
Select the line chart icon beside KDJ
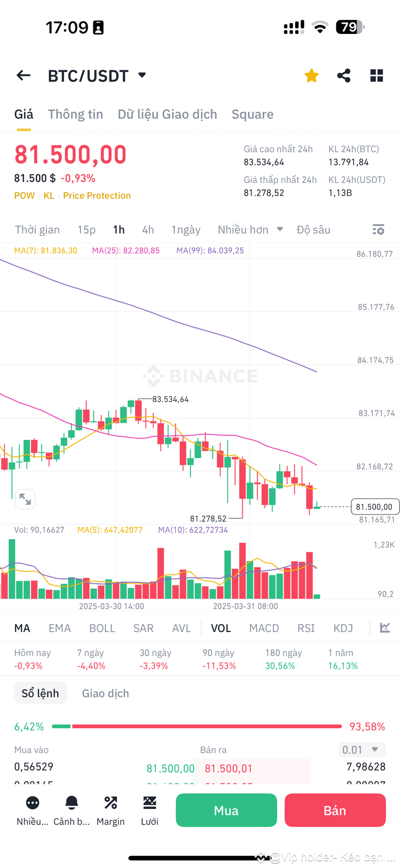pyautogui.click(x=385, y=627)
